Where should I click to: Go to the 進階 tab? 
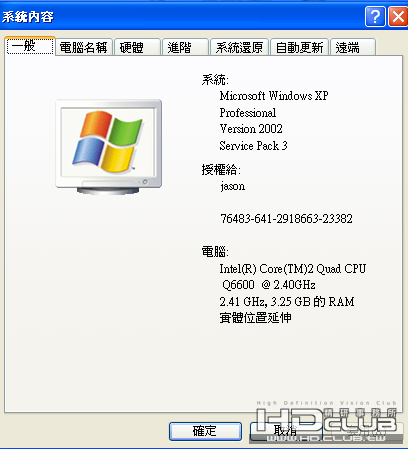tap(185, 47)
